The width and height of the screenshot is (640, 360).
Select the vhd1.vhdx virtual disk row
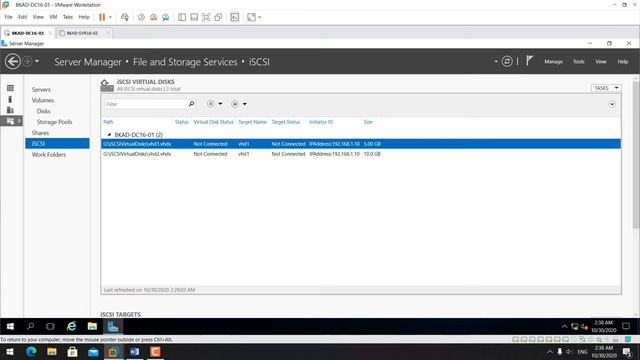361,144
